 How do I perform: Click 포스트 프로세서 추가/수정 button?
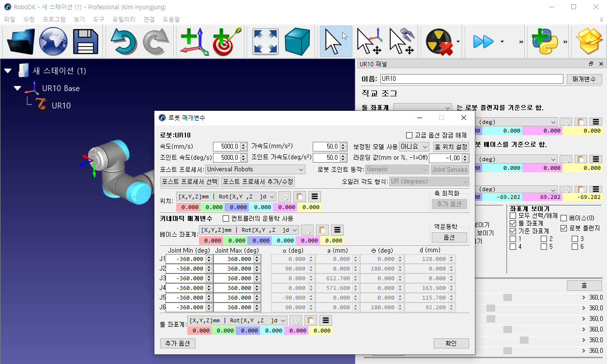[258, 182]
